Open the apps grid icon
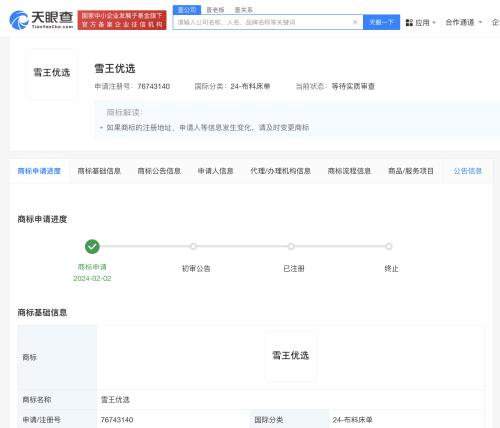 click(x=409, y=23)
